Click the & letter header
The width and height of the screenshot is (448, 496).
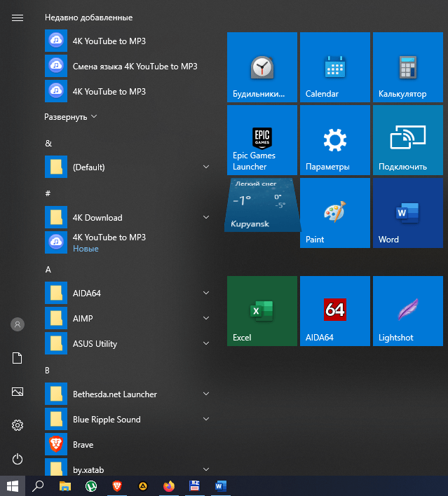coord(48,144)
